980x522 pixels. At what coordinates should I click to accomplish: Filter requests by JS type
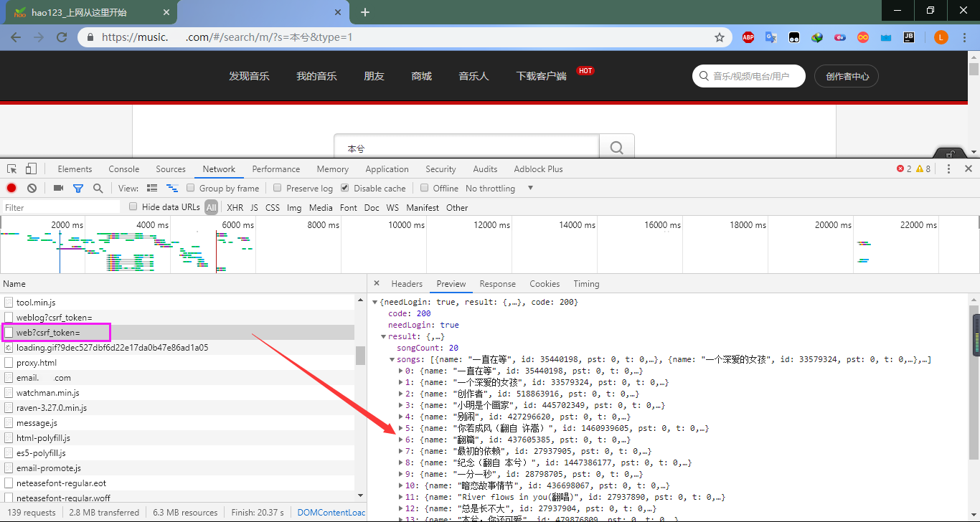coord(254,207)
